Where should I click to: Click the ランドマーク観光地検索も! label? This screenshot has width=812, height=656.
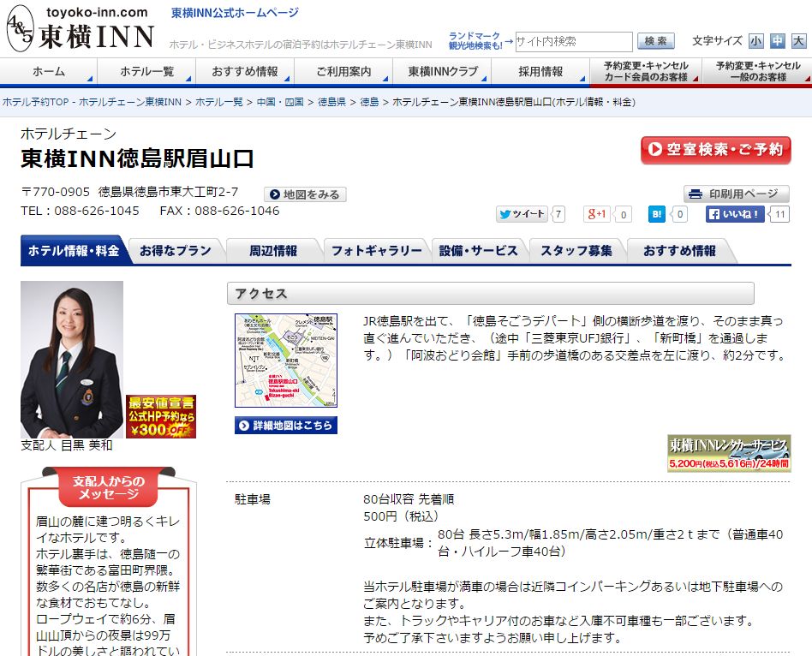pyautogui.click(x=475, y=40)
